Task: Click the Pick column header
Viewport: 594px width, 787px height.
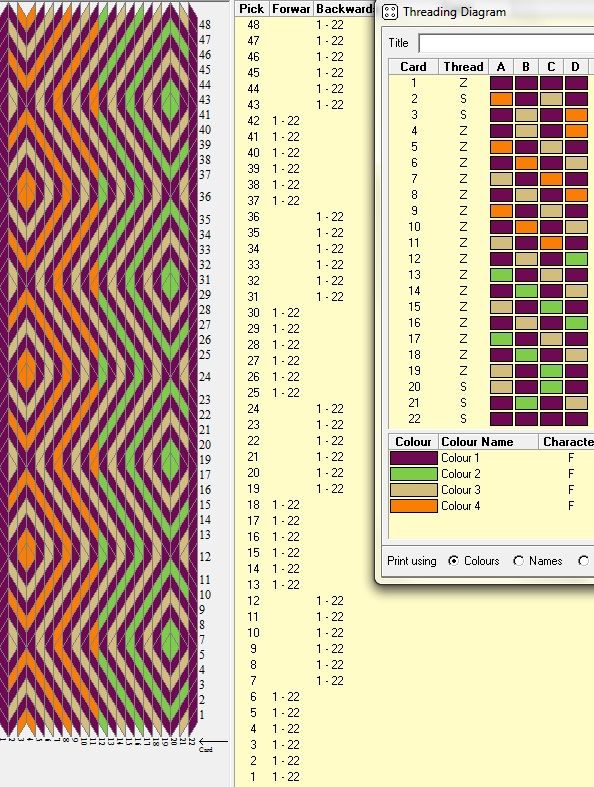Action: [x=252, y=9]
